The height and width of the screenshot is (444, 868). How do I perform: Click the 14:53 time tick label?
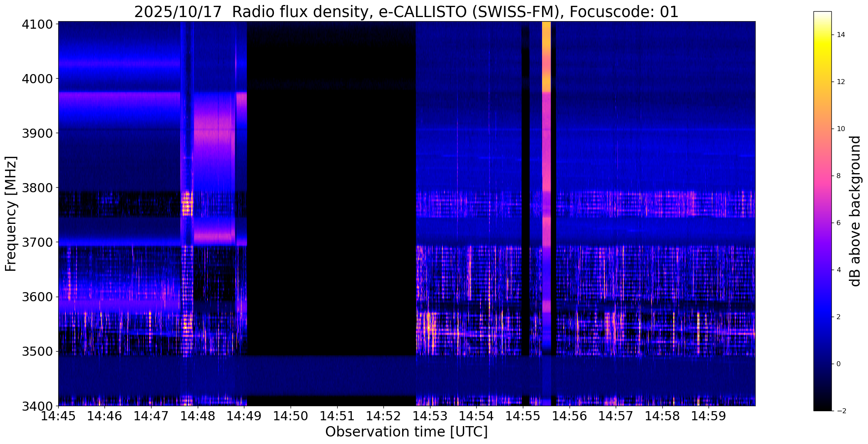430,416
